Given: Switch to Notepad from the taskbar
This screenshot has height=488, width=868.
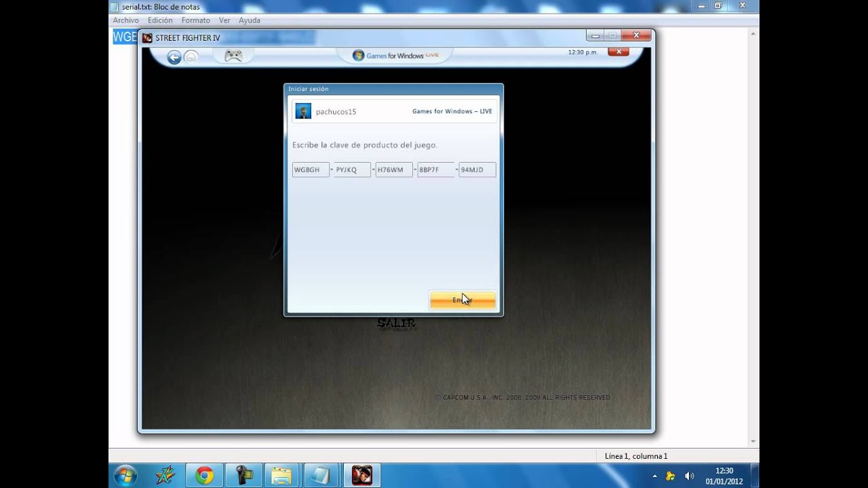Looking at the screenshot, I should 321,476.
